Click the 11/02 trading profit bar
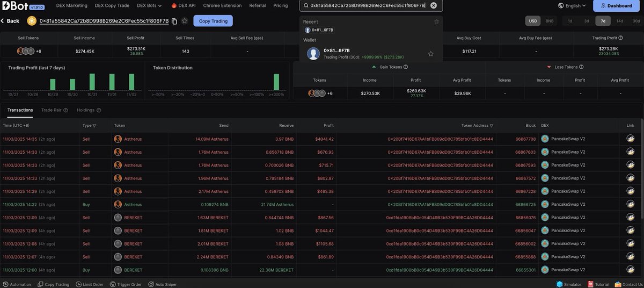This screenshot has height=288, width=644. coord(131,82)
